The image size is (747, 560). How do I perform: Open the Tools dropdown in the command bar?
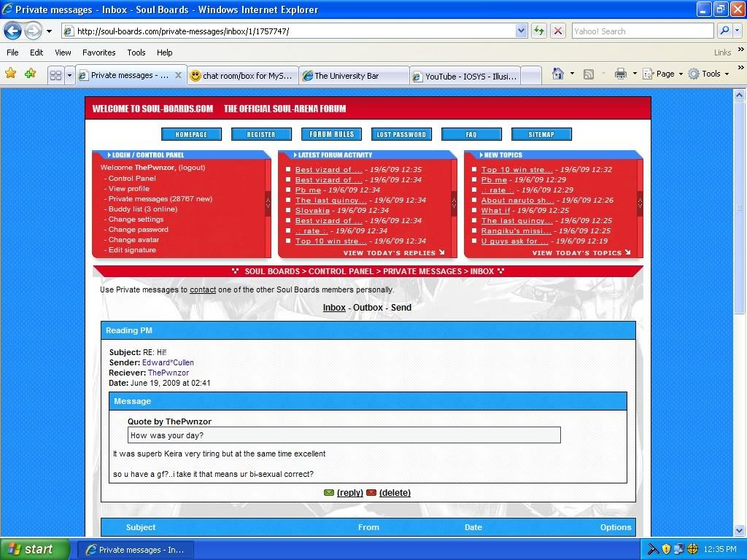click(x=709, y=74)
